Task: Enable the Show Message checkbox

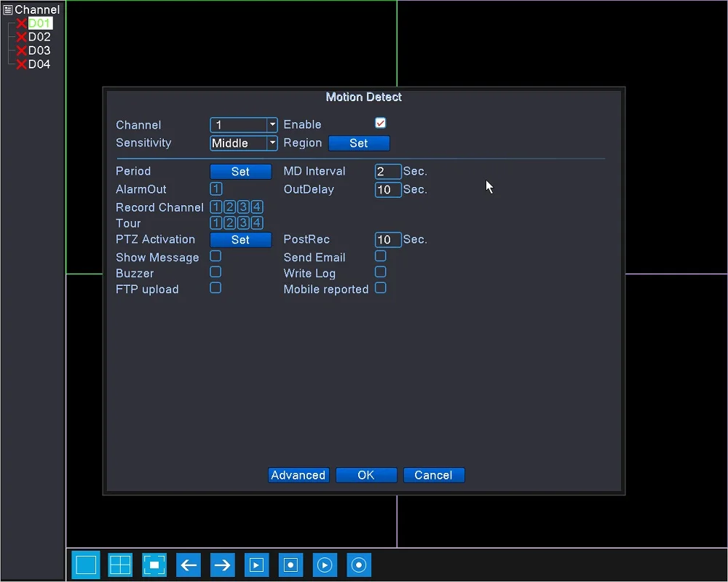Action: (x=215, y=256)
